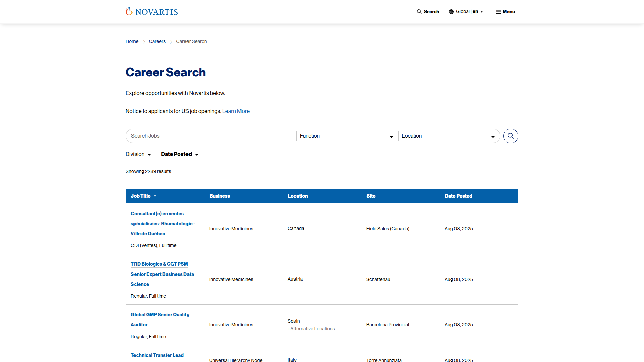The image size is (644, 362).
Task: Sort by Job Title column header
Action: click(144, 196)
